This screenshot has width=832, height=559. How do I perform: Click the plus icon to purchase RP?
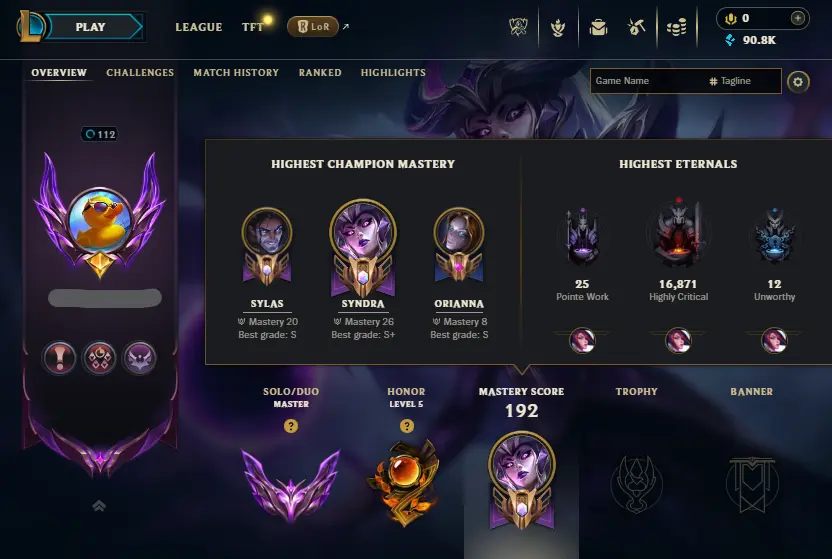click(798, 18)
